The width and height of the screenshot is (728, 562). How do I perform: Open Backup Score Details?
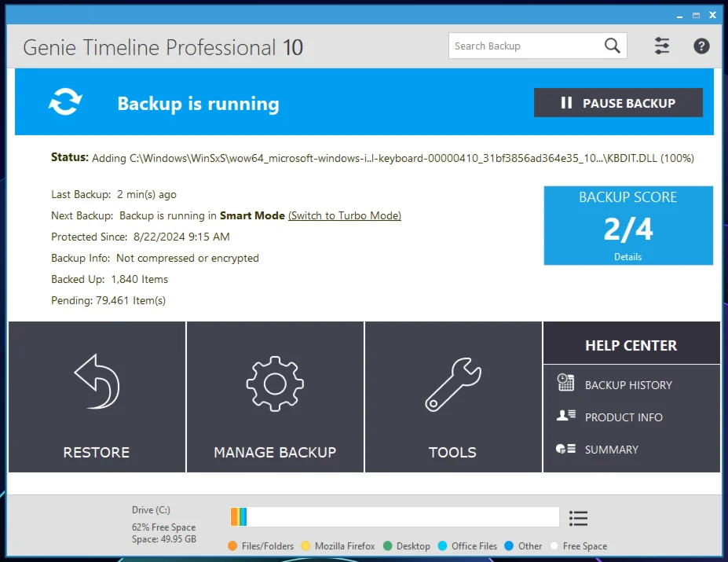(627, 257)
